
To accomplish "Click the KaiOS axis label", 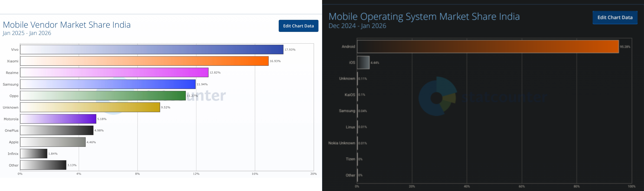I will [x=349, y=95].
